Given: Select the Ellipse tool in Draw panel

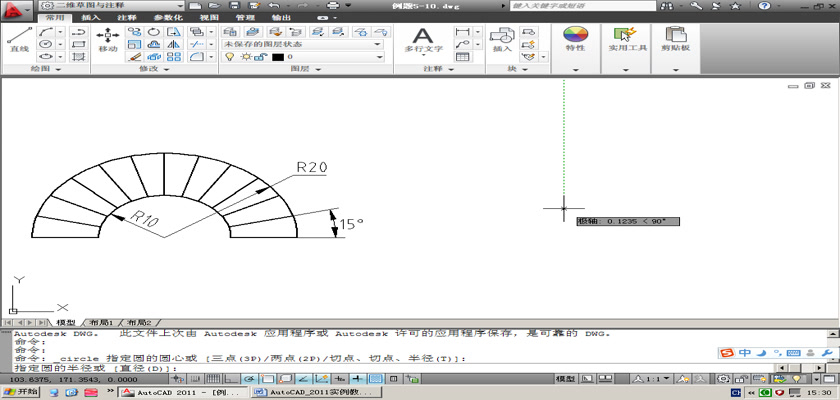Looking at the screenshot, I should click(x=46, y=56).
